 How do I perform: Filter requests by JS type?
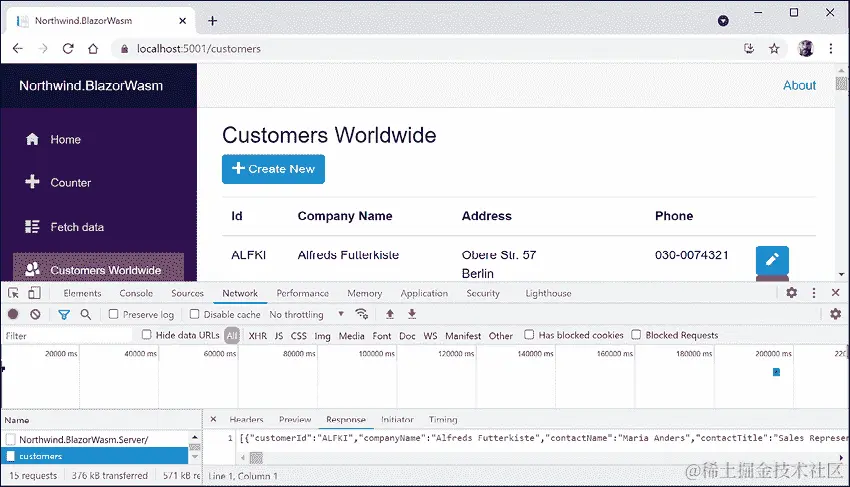point(279,336)
